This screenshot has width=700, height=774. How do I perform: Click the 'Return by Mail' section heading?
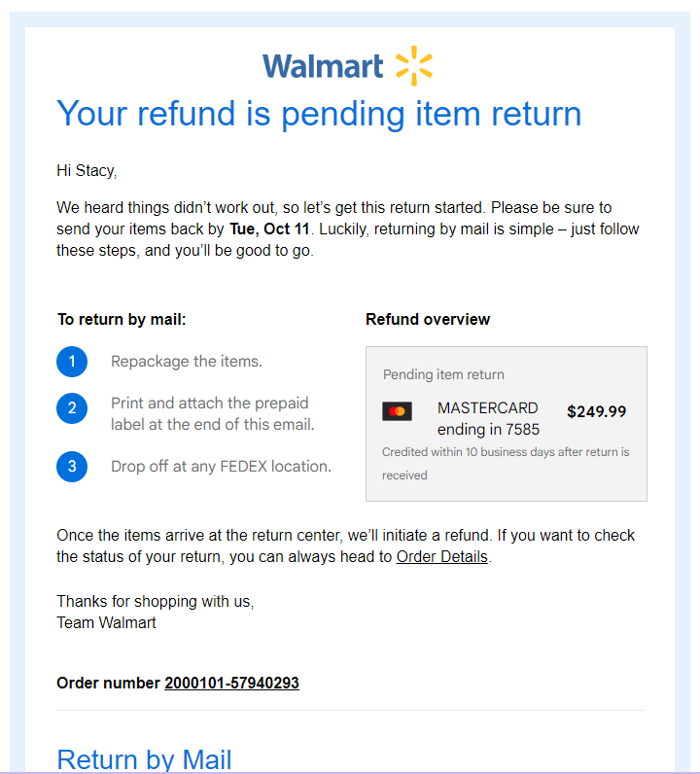144,759
